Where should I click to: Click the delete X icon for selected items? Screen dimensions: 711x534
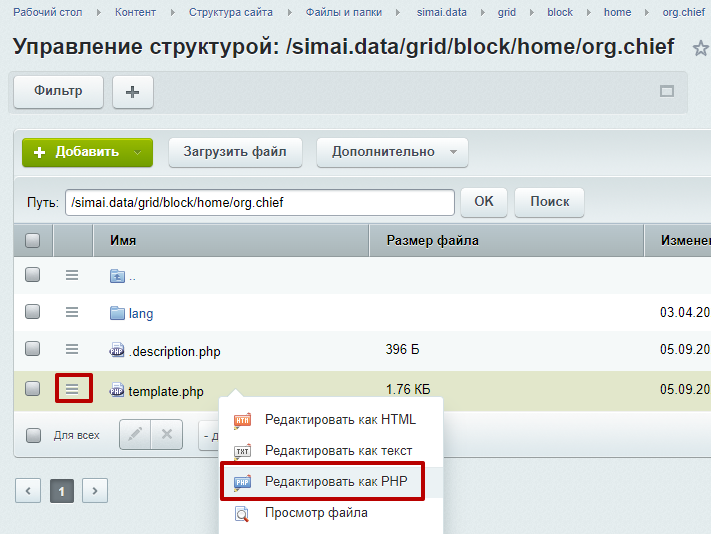coord(167,435)
